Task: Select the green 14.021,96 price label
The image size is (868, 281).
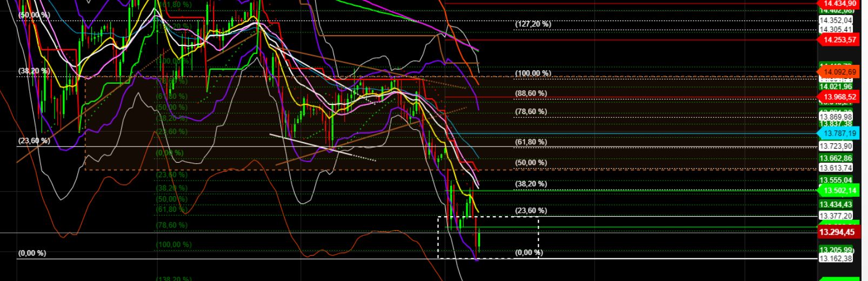Action: pyautogui.click(x=836, y=86)
